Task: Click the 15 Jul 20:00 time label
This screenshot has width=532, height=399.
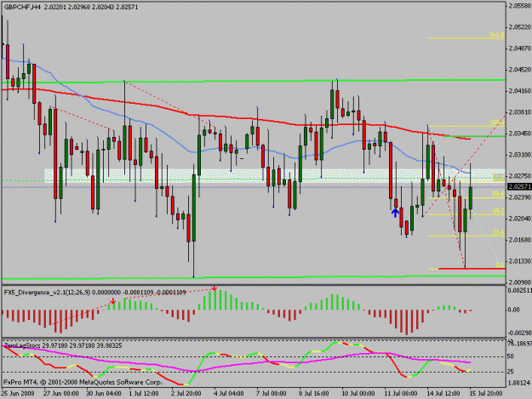Action: tap(486, 393)
